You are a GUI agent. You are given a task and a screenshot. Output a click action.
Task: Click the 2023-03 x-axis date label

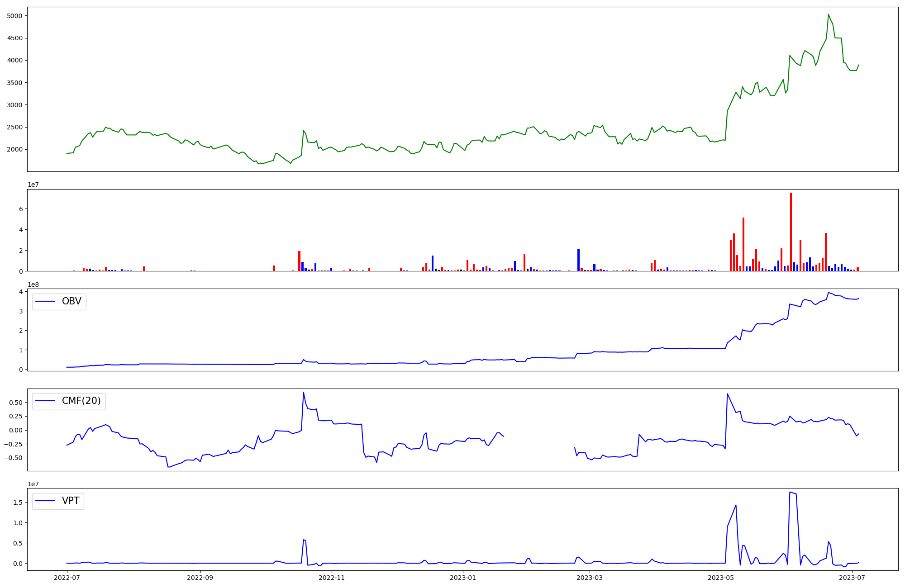point(590,578)
